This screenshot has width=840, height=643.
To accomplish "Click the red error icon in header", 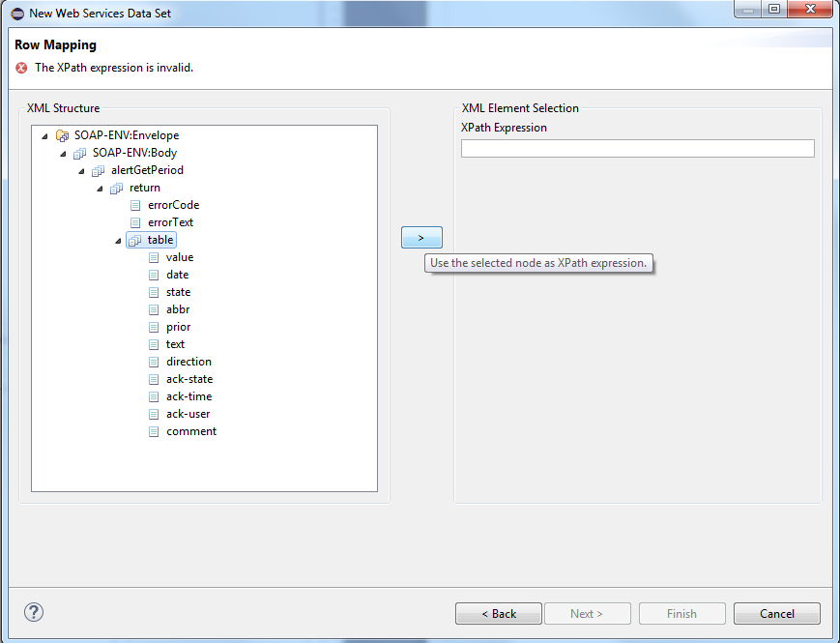I will [21, 68].
